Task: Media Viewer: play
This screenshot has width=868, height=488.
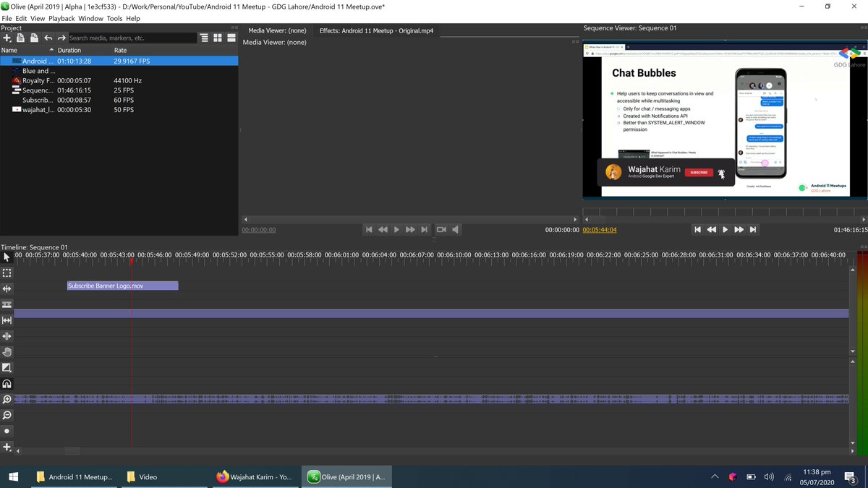Action: tap(396, 229)
